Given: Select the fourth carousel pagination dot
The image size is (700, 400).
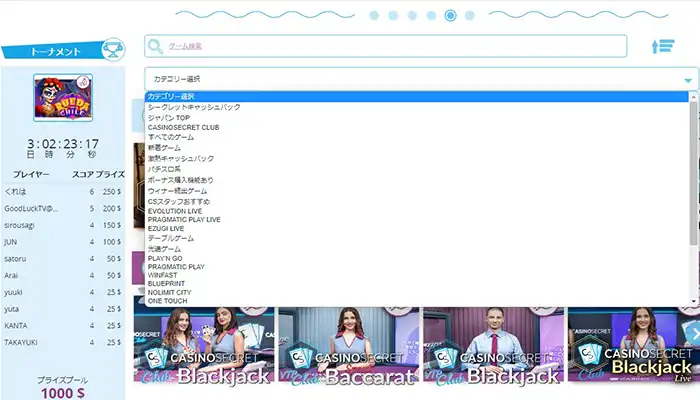Looking at the screenshot, I should [431, 16].
